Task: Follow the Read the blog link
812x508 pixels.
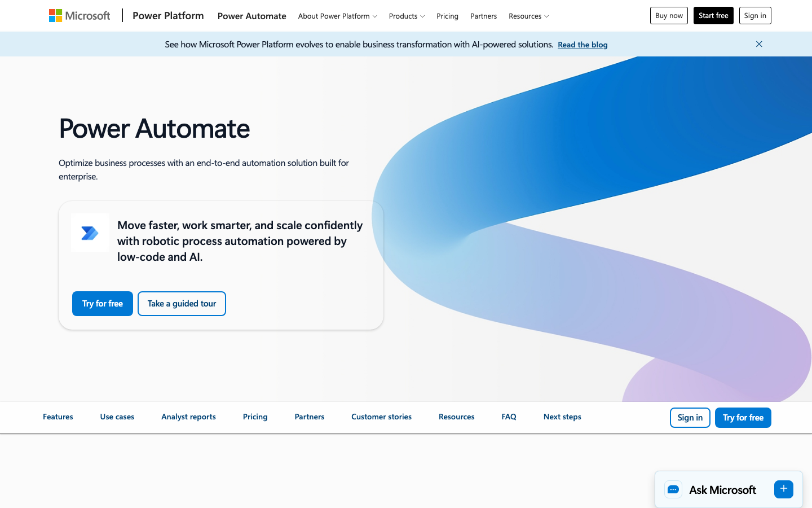Action: click(582, 45)
